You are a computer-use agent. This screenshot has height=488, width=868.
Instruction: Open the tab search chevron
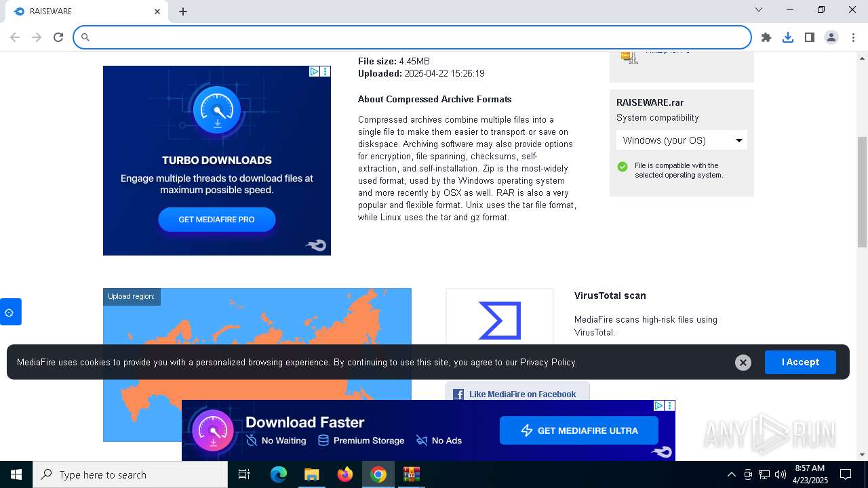[759, 9]
